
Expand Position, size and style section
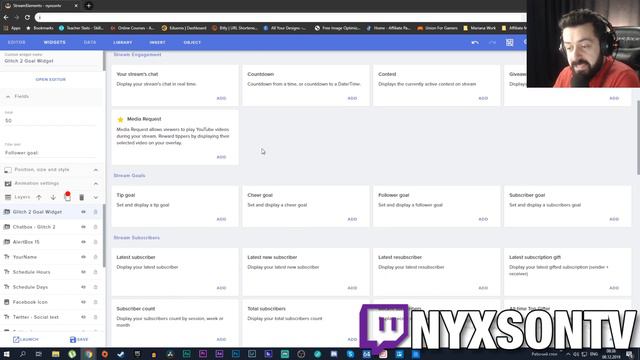pyautogui.click(x=96, y=170)
